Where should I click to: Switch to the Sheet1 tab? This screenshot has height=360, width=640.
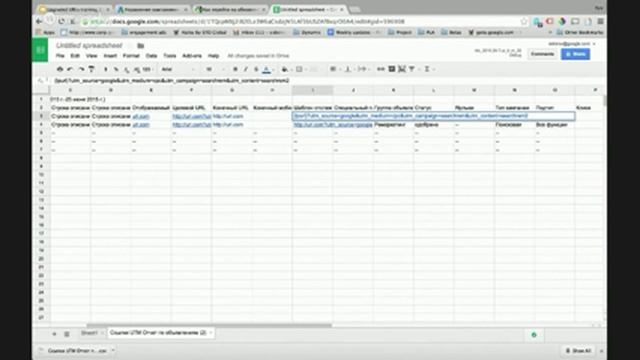pyautogui.click(x=89, y=333)
